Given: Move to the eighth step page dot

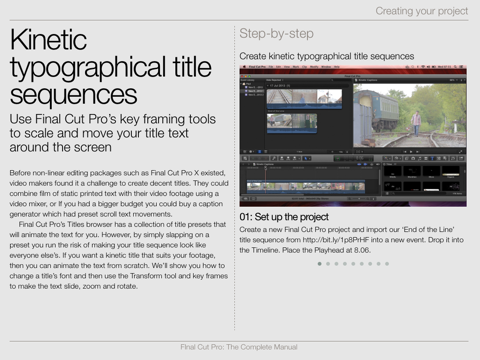Looking at the screenshot, I should tap(379, 264).
